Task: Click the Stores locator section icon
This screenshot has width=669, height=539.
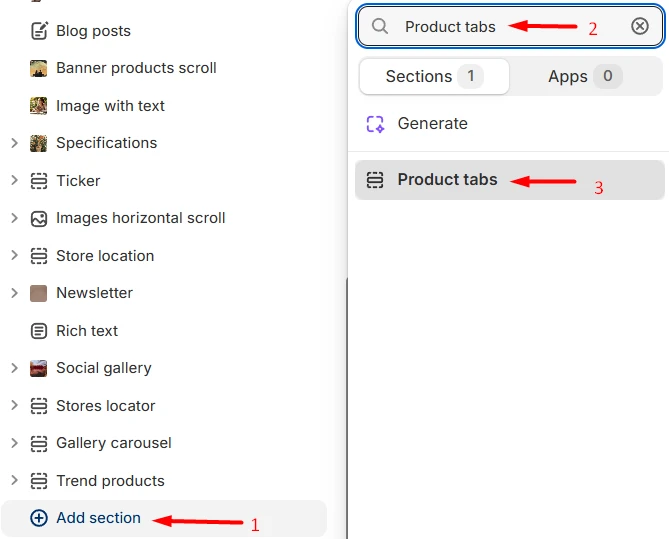Action: click(x=39, y=406)
